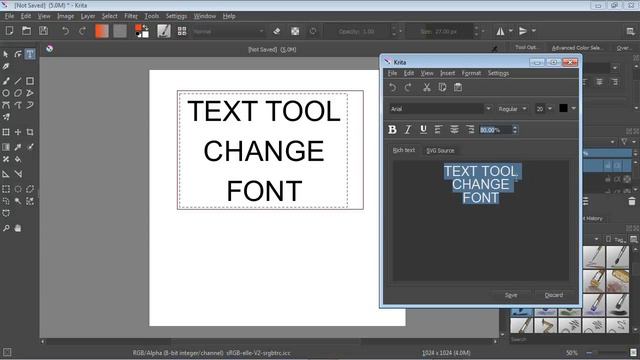This screenshot has height=360, width=640.
Task: Select the Zoom tool
Action: coord(6,228)
